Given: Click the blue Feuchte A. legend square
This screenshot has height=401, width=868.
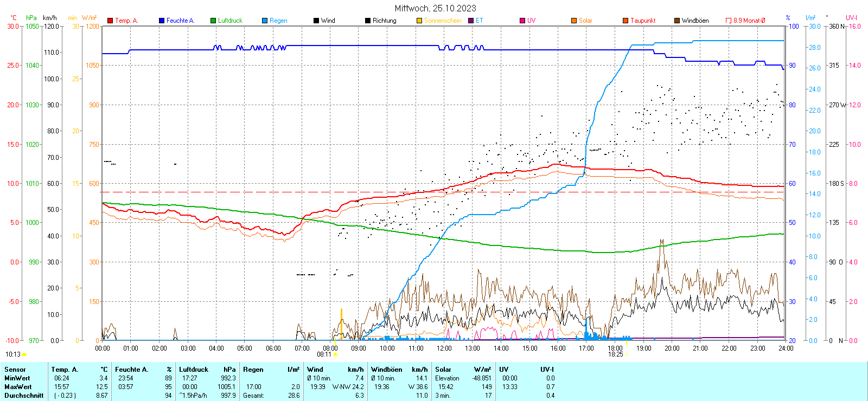Looking at the screenshot, I should click(x=162, y=21).
